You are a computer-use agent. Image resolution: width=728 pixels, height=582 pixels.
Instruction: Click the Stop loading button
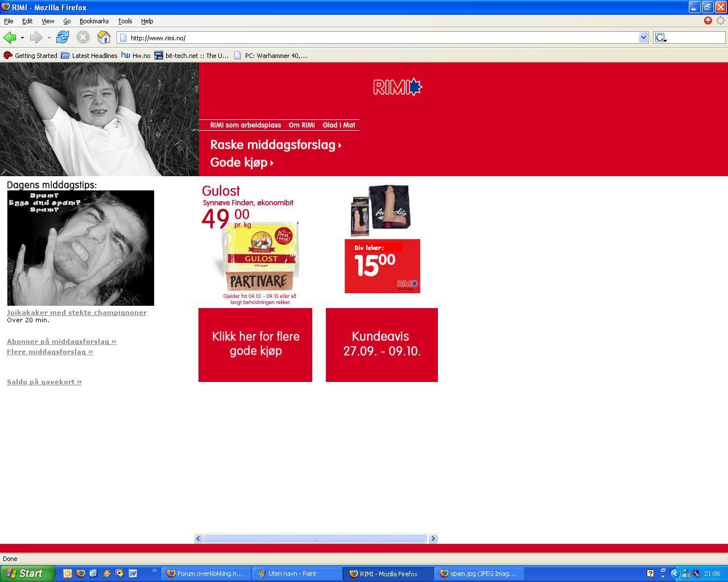(83, 38)
